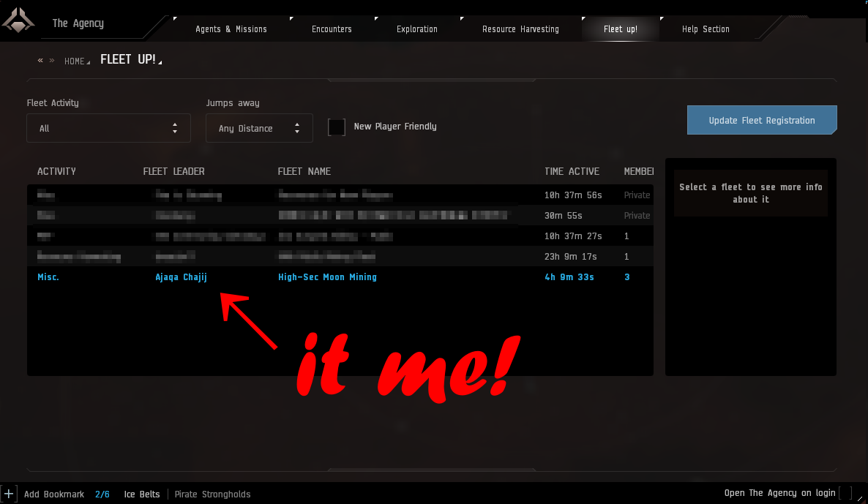Switch to the Agents & Missions tab
This screenshot has width=868, height=504.
231,29
